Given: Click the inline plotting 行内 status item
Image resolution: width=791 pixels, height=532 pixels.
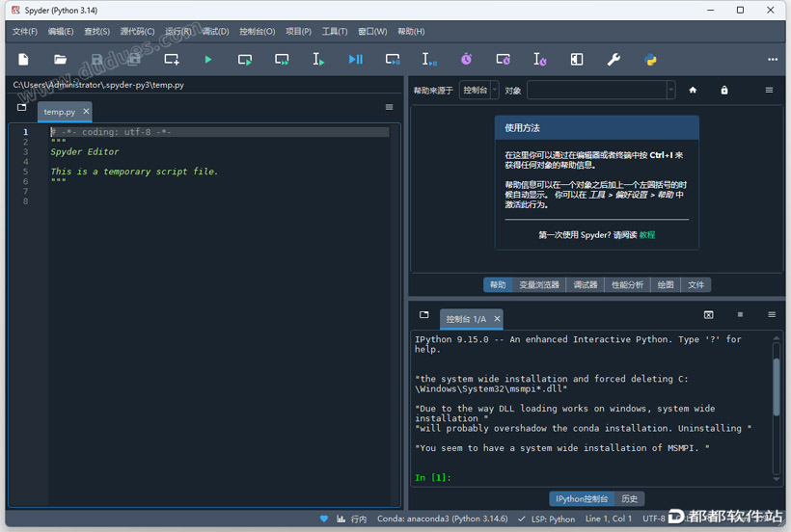Looking at the screenshot, I should tap(352, 519).
